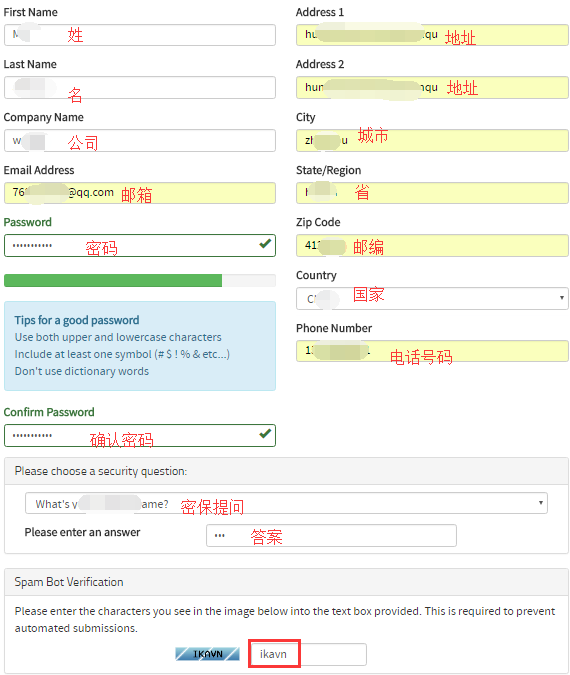Select the Email Address field
This screenshot has height=675, width=570.
coord(140,193)
